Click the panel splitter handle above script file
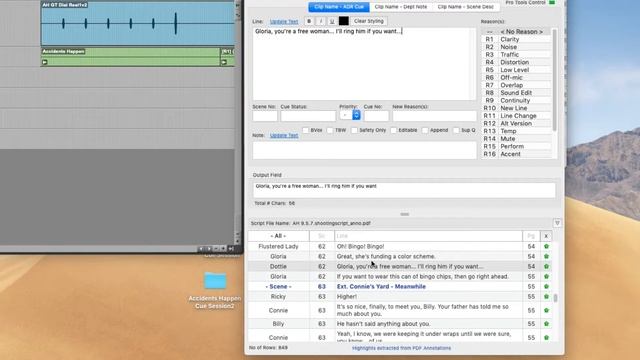 click(x=404, y=214)
